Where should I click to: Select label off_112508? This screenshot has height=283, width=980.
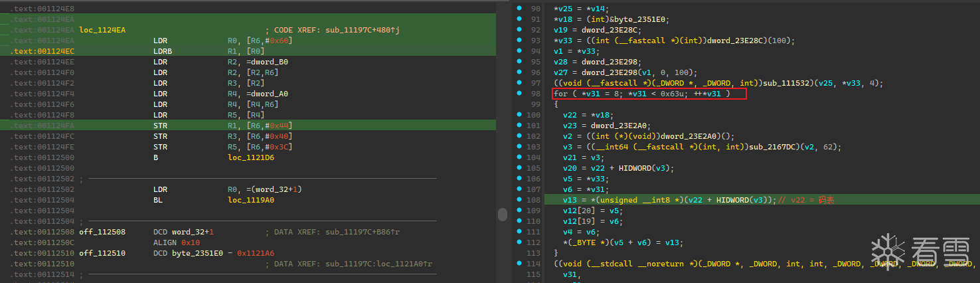102,232
